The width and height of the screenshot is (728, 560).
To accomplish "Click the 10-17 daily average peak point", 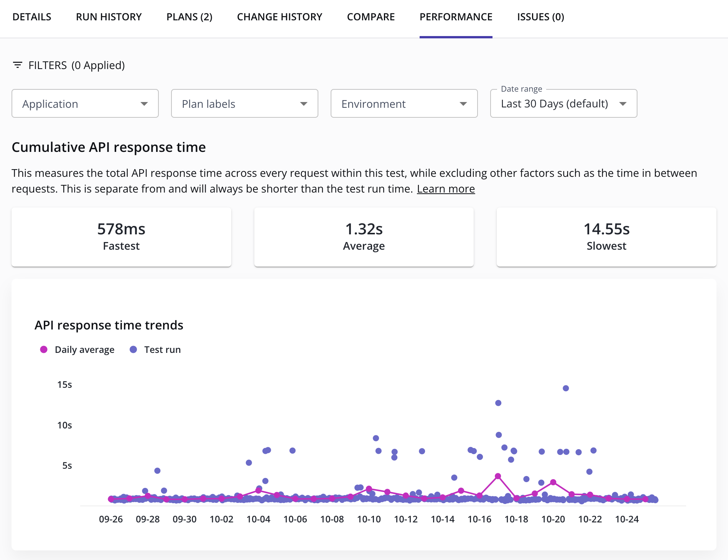I will pyautogui.click(x=498, y=476).
